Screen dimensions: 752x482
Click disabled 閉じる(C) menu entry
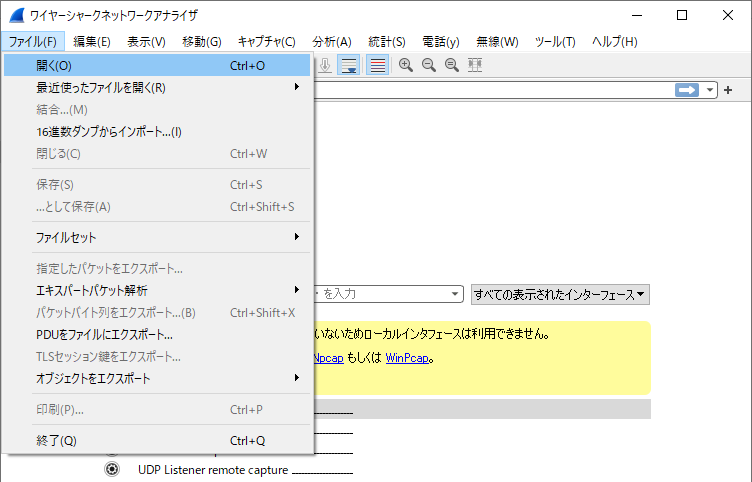pyautogui.click(x=157, y=153)
